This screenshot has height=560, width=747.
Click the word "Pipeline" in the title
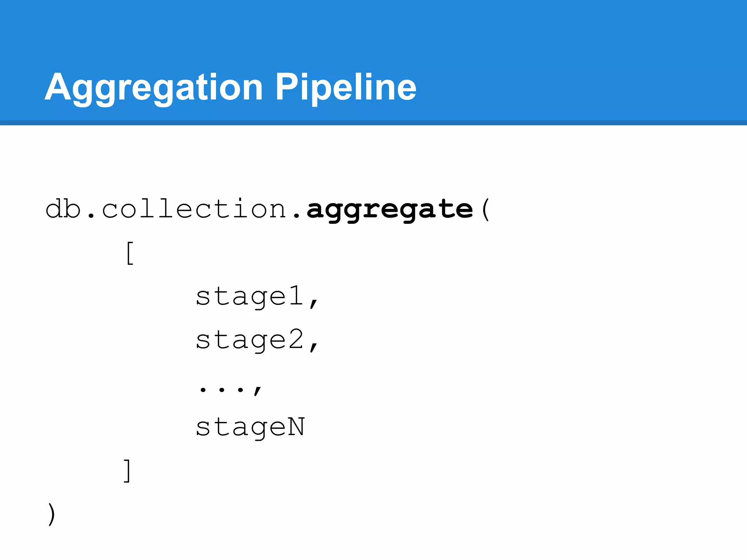[346, 87]
